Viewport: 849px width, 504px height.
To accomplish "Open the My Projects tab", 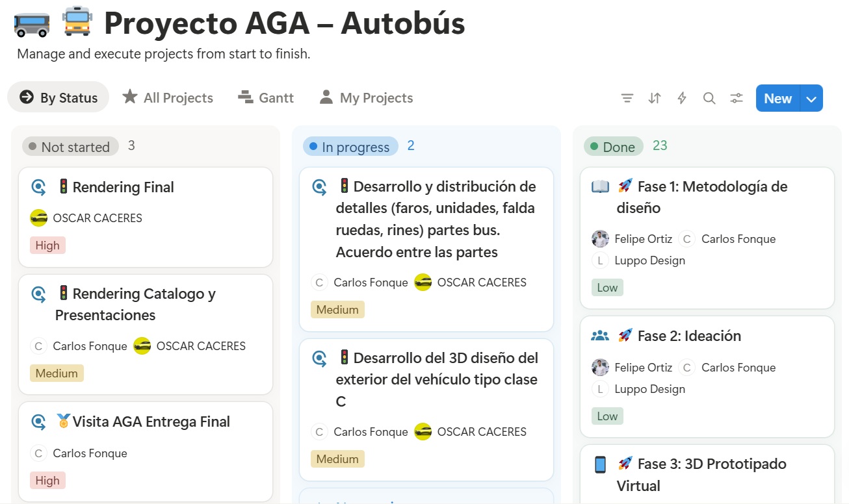I will [x=366, y=97].
